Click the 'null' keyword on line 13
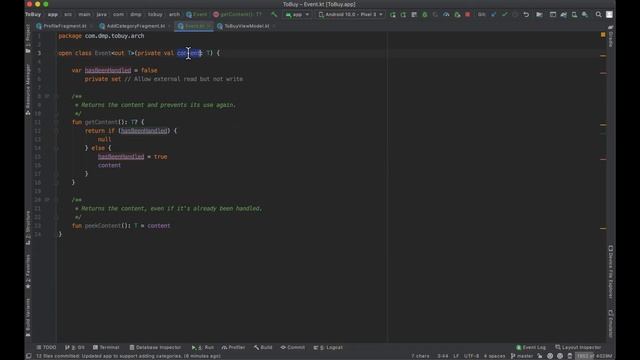640x360 pixels. pos(104,140)
